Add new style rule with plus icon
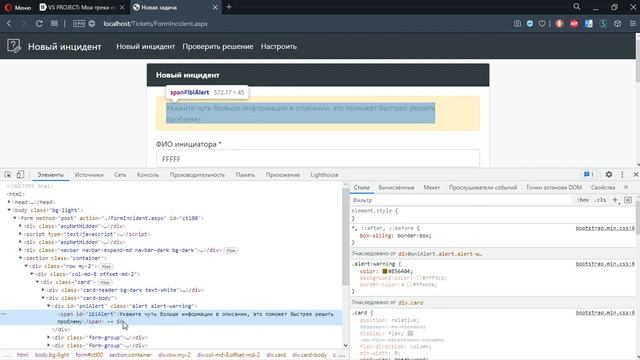This screenshot has height=360, width=640. (616, 200)
